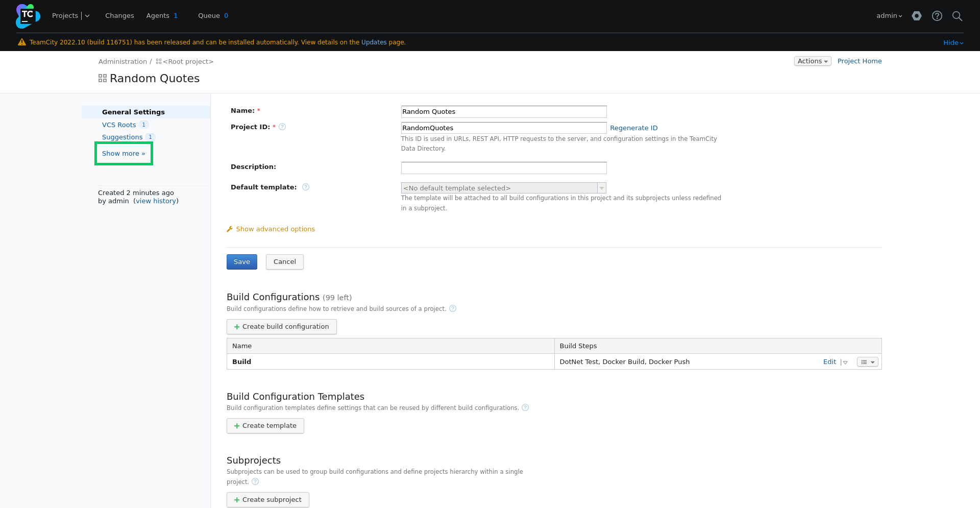Open the Build configuration name link
Viewport: 980px width, 508px height.
(x=241, y=362)
